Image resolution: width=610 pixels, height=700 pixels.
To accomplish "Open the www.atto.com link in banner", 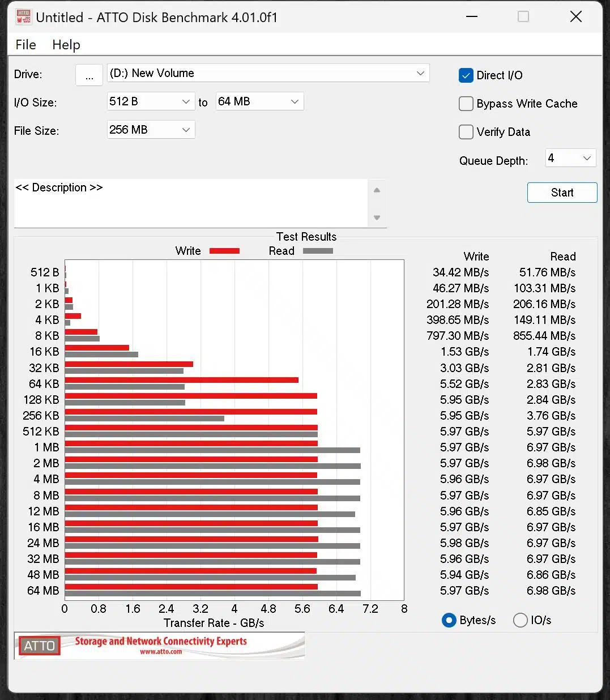I will 161,652.
